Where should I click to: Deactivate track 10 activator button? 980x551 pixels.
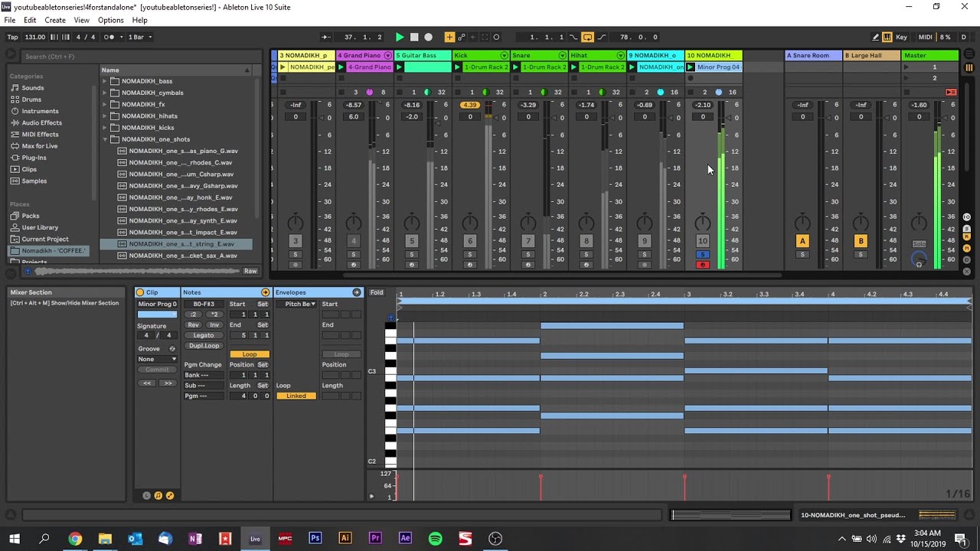[x=703, y=241]
